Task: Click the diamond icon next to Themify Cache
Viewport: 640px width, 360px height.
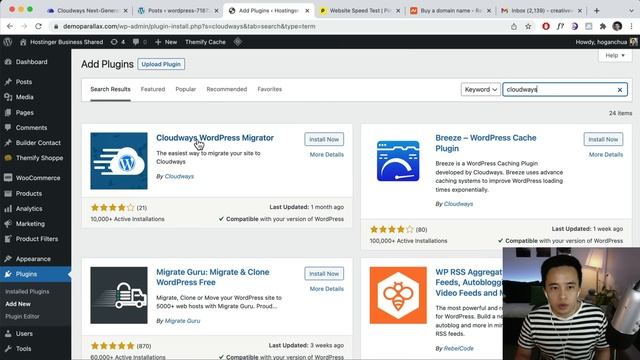Action: (238, 42)
